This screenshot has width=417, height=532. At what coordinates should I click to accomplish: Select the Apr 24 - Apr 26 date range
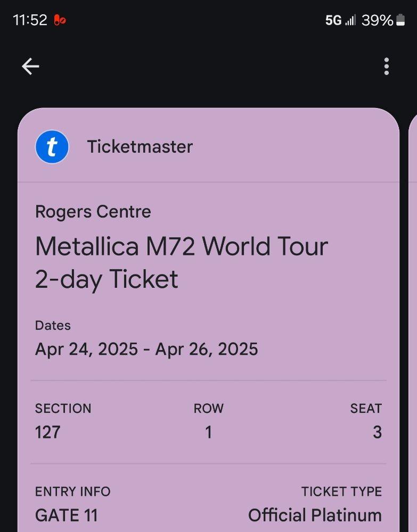coord(146,350)
